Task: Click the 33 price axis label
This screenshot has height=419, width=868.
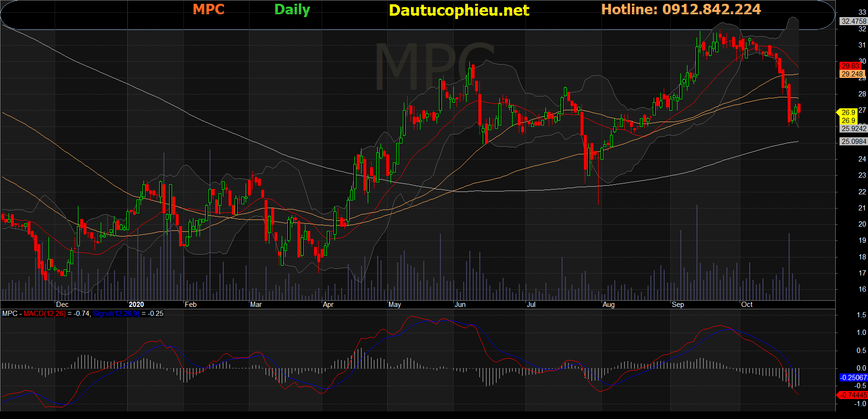Action: click(862, 12)
